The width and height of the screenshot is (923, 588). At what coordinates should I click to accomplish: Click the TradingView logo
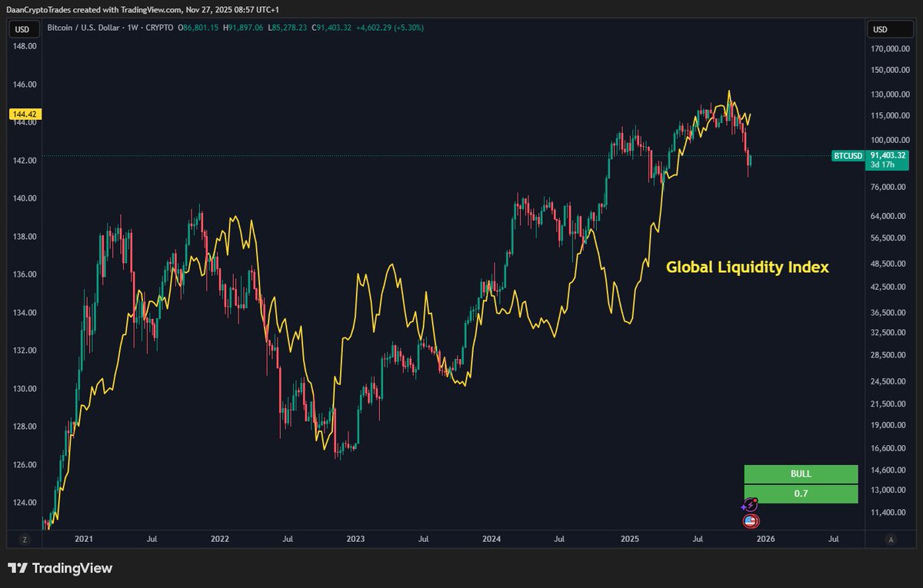[61, 568]
